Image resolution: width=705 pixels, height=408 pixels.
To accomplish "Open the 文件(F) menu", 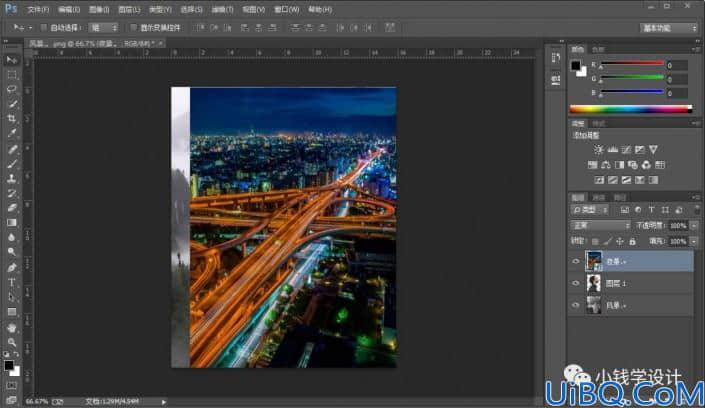I will tap(38, 9).
